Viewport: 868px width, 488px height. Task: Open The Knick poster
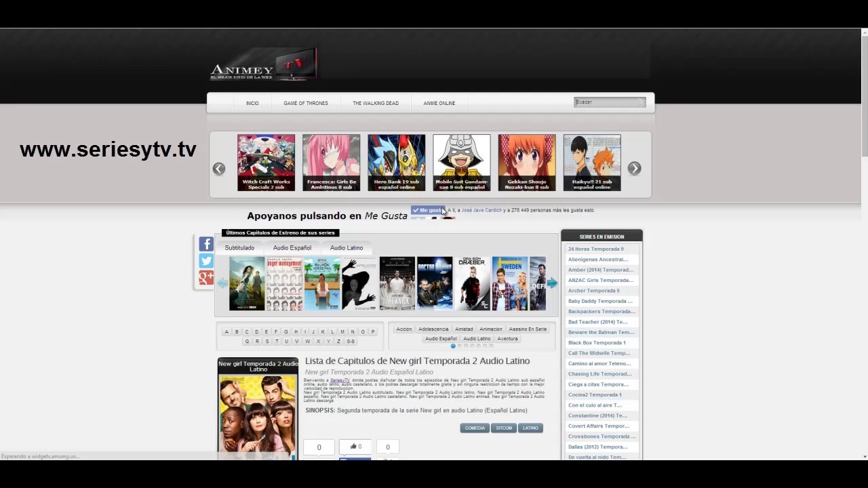(x=397, y=283)
